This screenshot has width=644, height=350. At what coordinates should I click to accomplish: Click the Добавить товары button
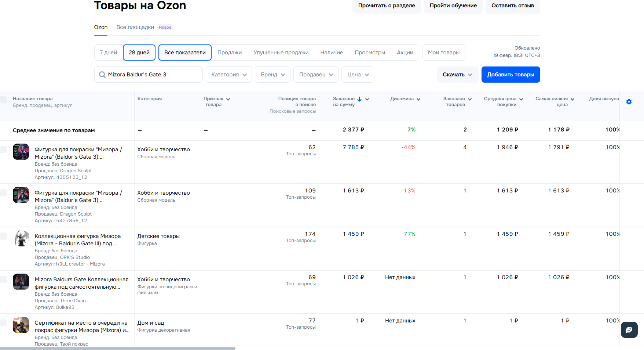(511, 75)
